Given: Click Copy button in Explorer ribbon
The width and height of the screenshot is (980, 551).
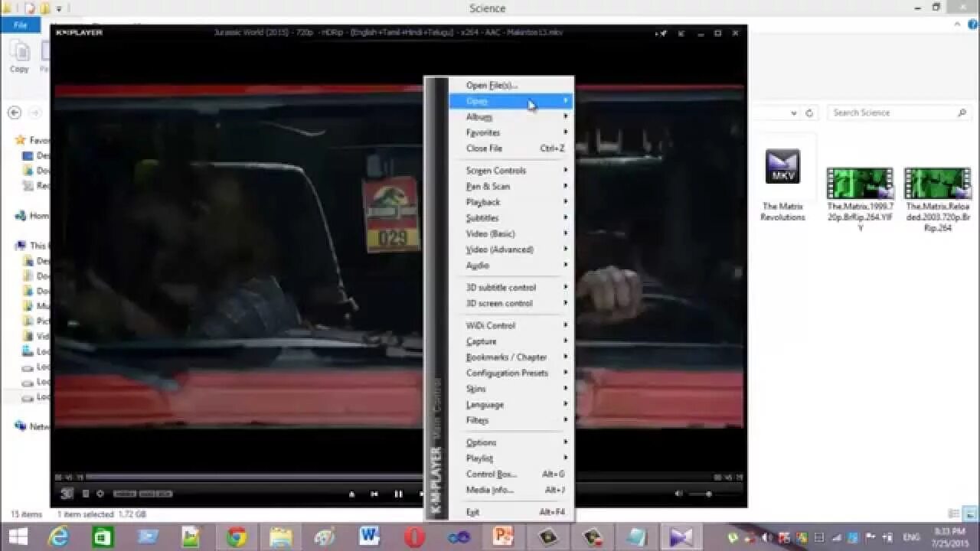Looking at the screenshot, I should click(19, 58).
